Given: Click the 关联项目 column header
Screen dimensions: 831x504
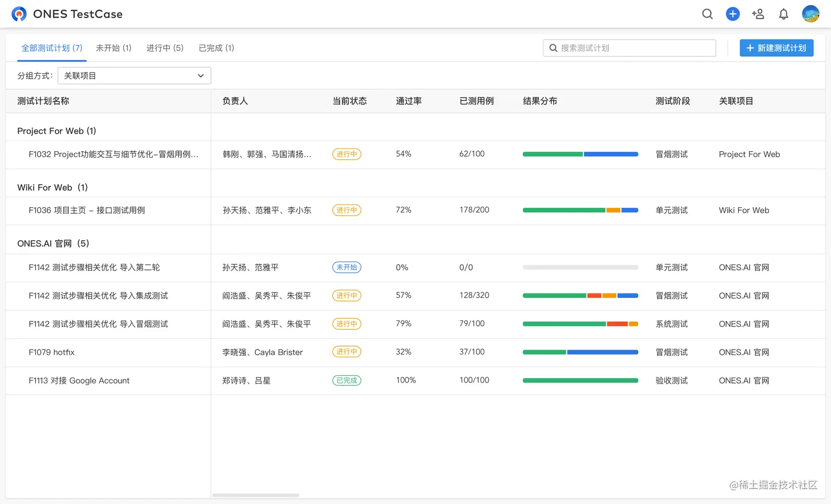Looking at the screenshot, I should click(x=736, y=101).
